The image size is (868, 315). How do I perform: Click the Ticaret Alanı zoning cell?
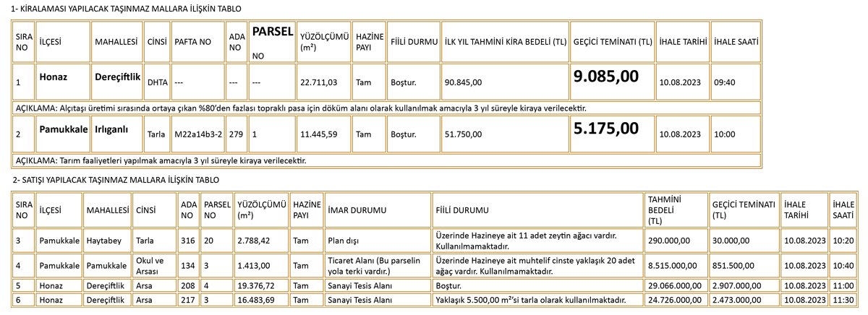coord(377,264)
